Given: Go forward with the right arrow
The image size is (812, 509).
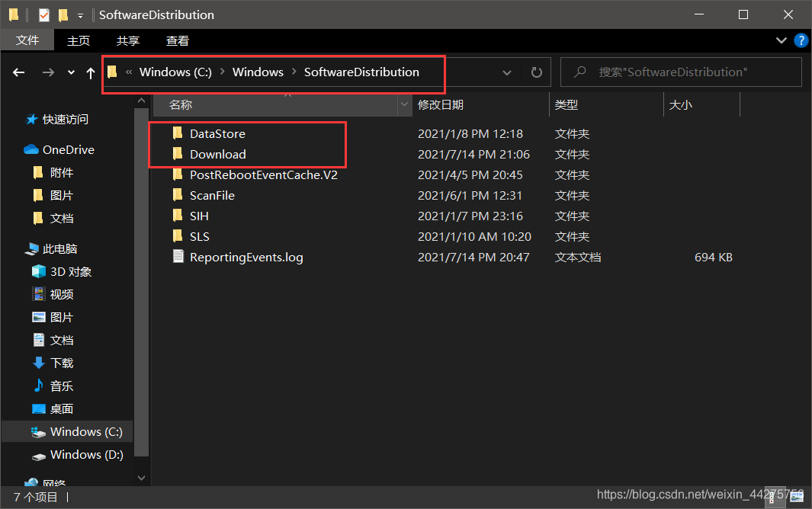Looking at the screenshot, I should 48,72.
